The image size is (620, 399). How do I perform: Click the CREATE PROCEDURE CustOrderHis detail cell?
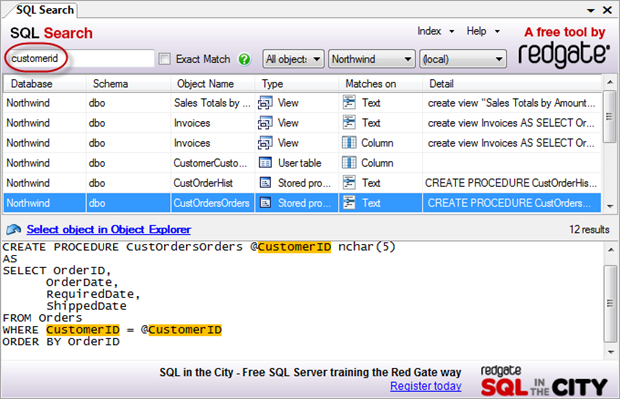[512, 183]
